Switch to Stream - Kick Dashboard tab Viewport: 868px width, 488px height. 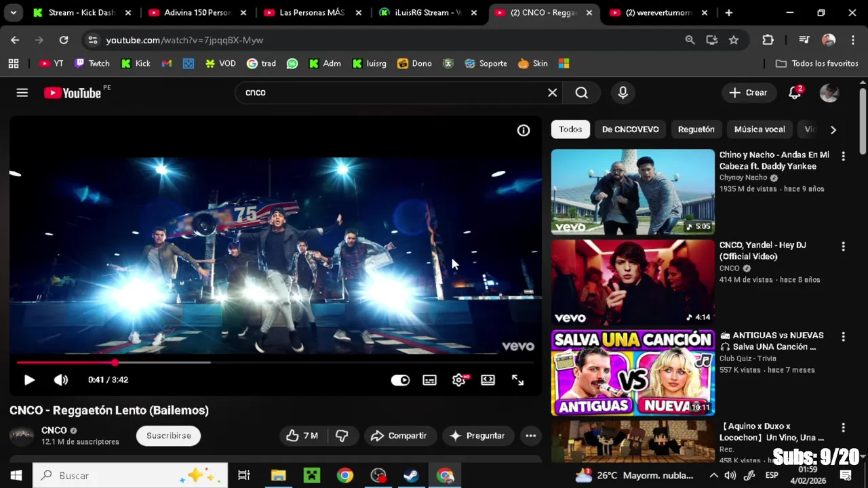click(x=81, y=12)
